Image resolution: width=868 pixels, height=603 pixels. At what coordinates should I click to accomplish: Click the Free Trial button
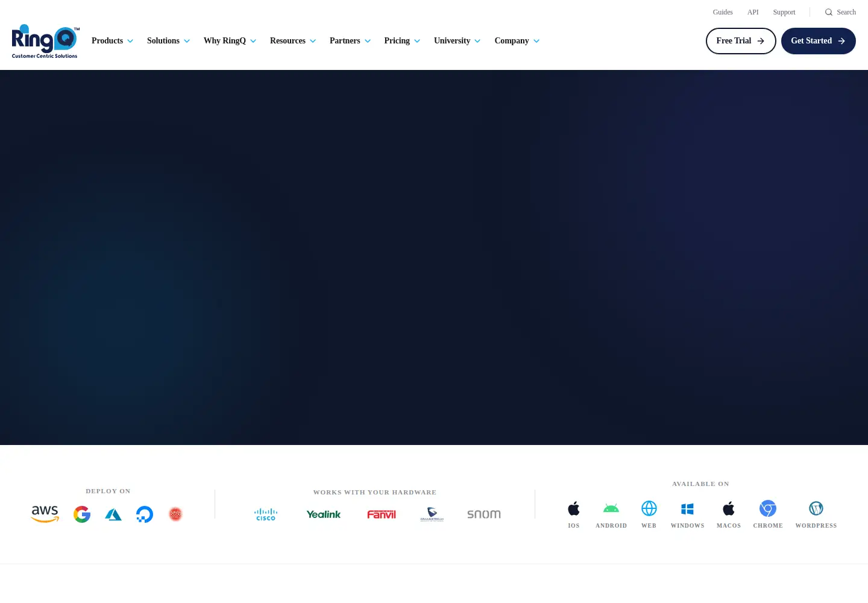(741, 41)
